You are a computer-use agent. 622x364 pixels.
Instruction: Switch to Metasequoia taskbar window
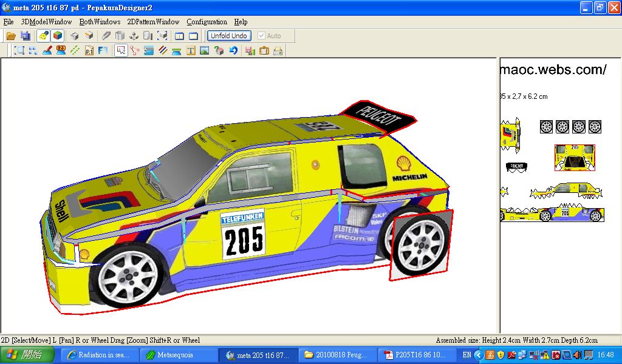tap(179, 355)
